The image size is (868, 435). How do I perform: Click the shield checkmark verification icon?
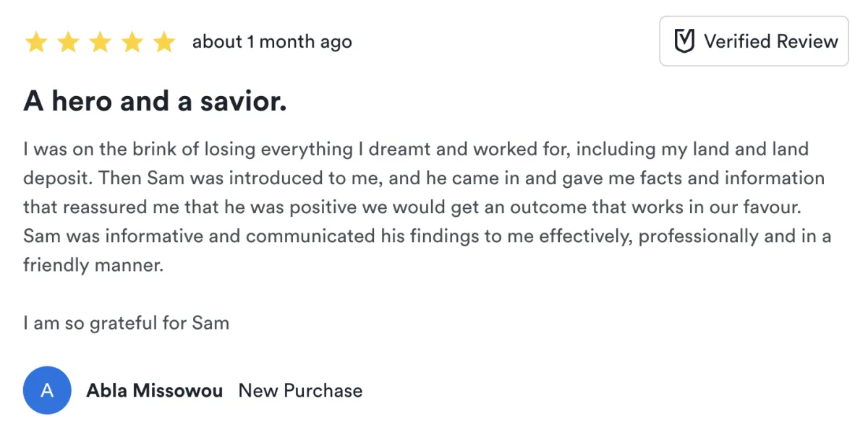pos(684,42)
